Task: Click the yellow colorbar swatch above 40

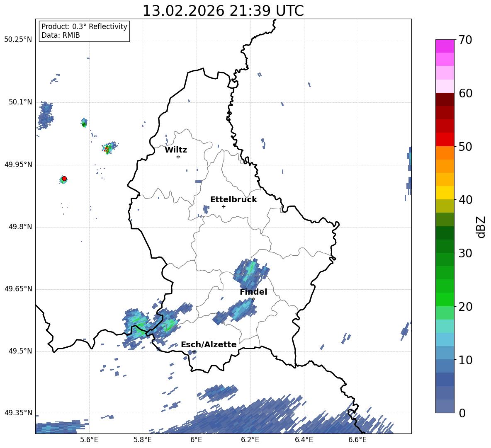Action: click(x=445, y=193)
